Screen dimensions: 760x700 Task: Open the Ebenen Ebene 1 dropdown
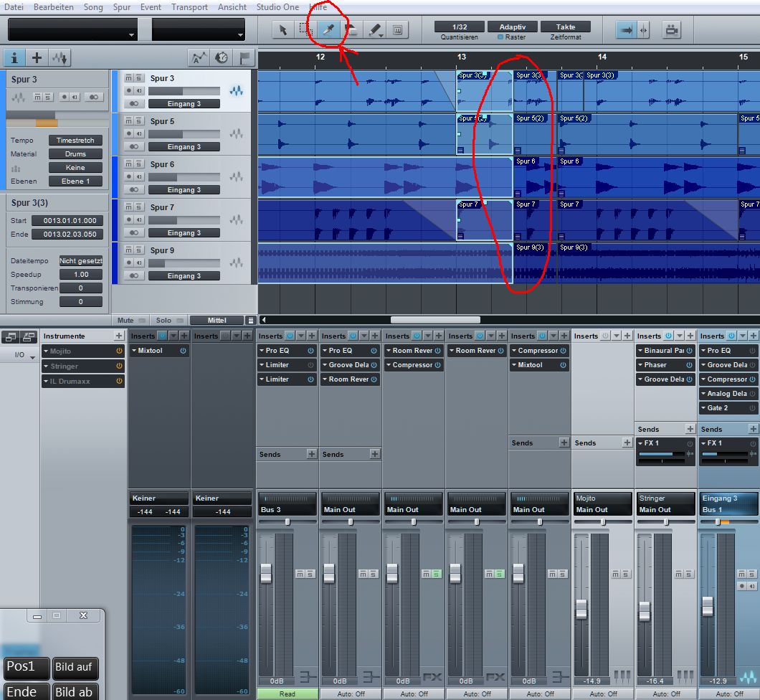(x=75, y=181)
